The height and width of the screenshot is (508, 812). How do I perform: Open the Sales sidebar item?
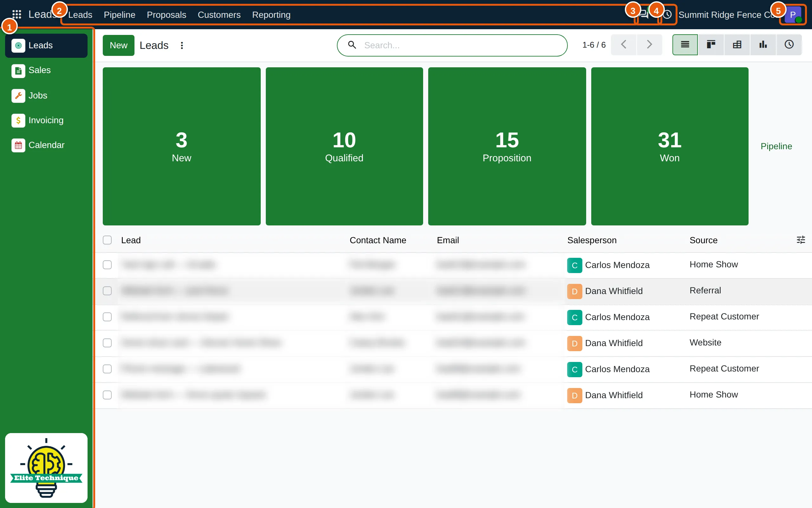46,70
